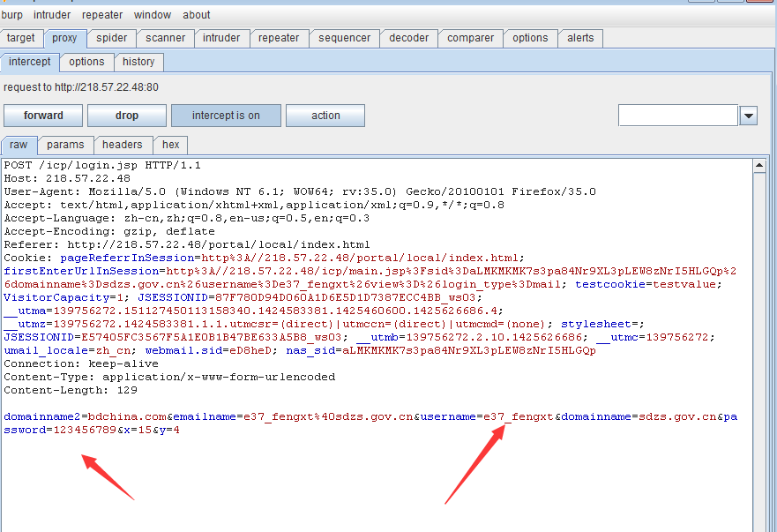Screen dimensions: 777x532
Task: Open the window menu
Action: tap(152, 15)
